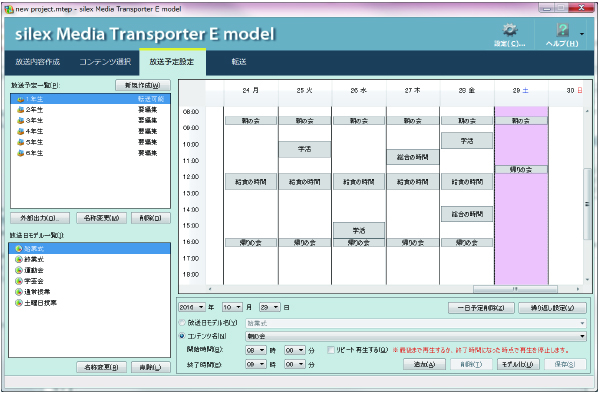
Task: Click the 削除(T) button beside 追加
Action: tap(471, 364)
